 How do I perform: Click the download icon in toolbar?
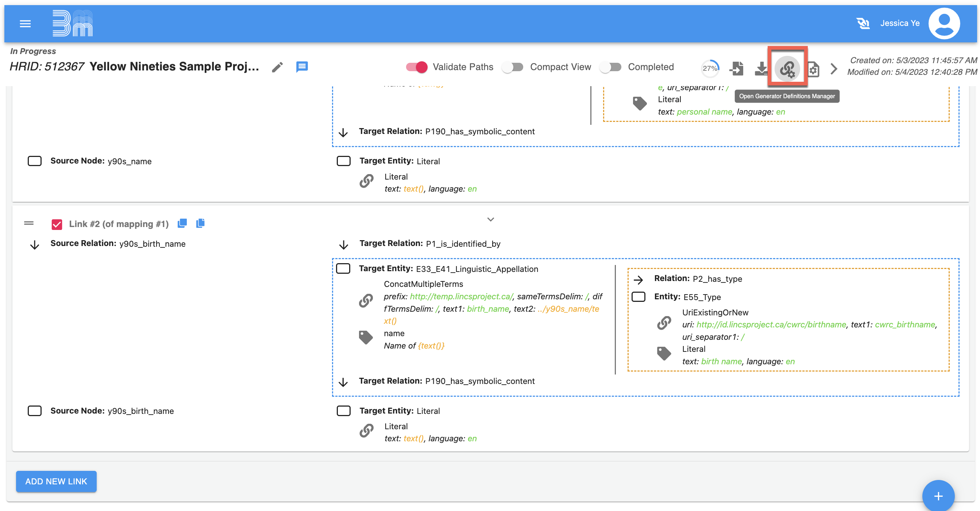point(761,69)
